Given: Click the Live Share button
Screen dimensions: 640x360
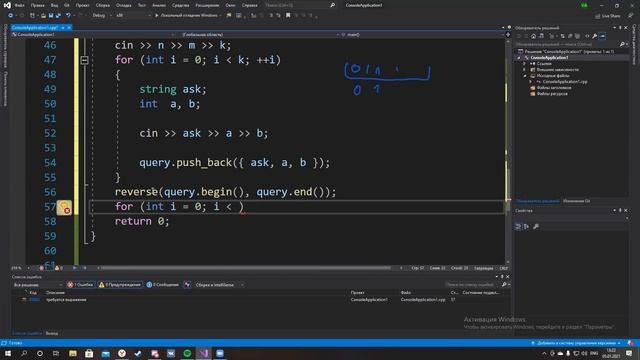Looking at the screenshot, I should (608, 16).
